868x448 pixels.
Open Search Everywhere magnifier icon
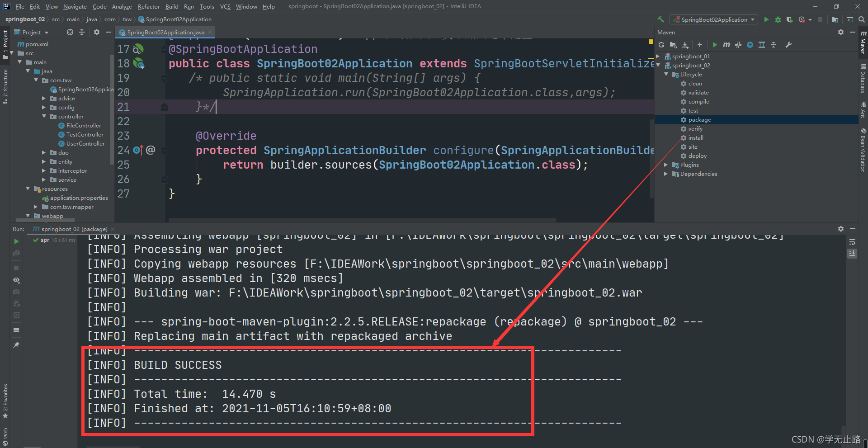862,19
